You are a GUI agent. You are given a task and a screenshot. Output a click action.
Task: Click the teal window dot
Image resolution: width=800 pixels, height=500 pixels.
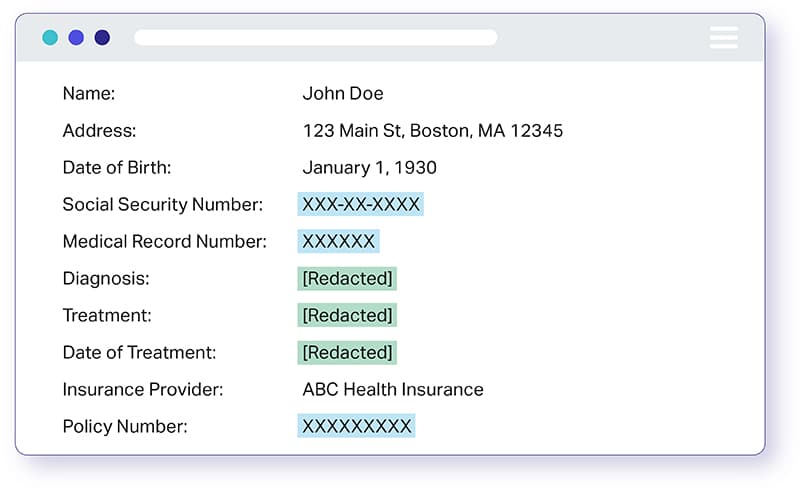pyautogui.click(x=50, y=38)
